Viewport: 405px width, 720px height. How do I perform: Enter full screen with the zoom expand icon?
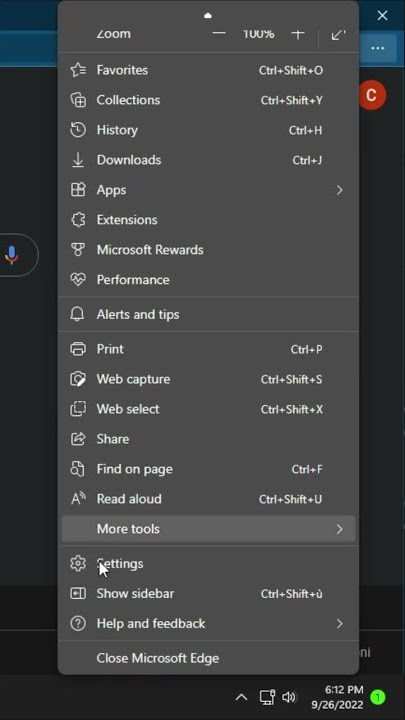click(338, 34)
